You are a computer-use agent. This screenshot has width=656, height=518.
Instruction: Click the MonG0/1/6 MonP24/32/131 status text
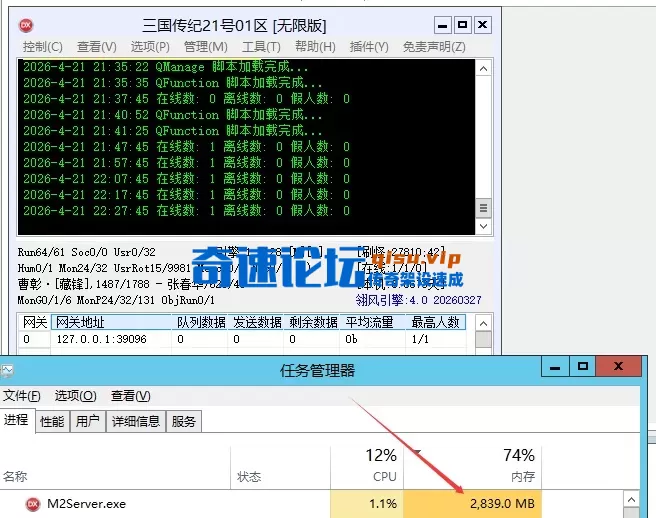[116, 300]
